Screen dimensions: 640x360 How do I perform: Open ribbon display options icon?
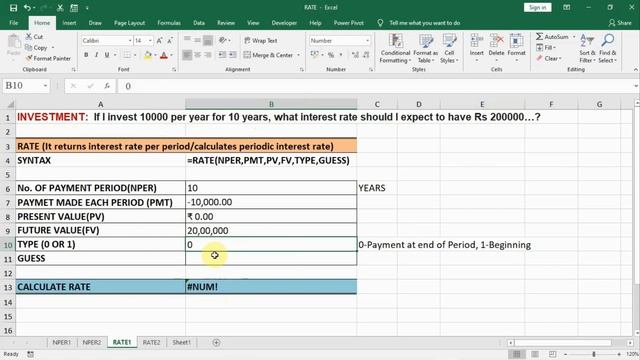(x=567, y=7)
